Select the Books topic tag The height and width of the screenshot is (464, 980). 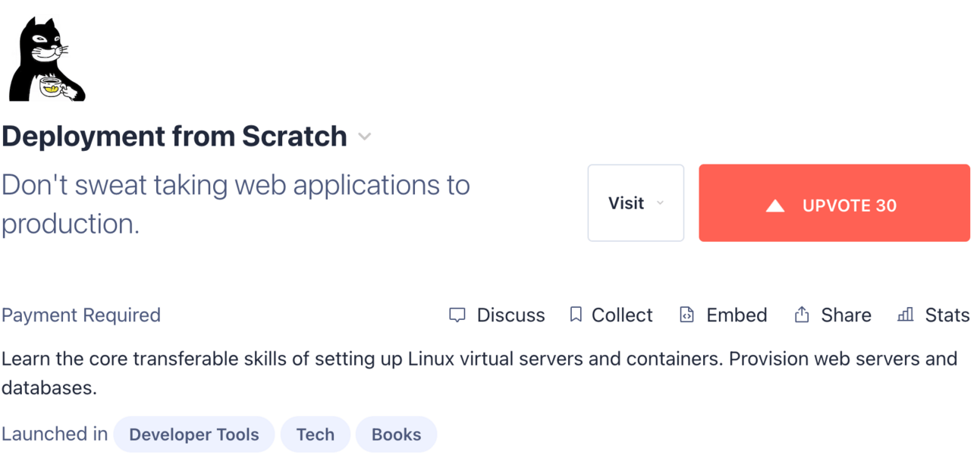click(396, 434)
